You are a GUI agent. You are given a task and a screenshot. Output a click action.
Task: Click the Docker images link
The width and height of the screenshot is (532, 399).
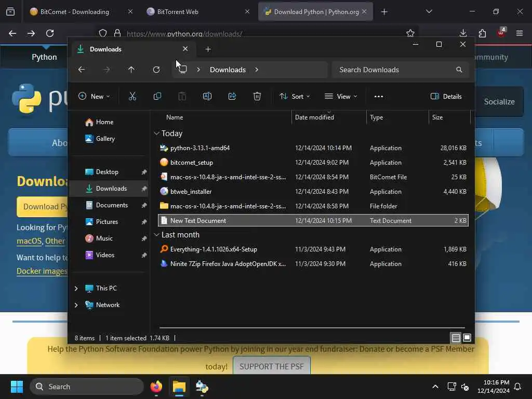tap(42, 271)
